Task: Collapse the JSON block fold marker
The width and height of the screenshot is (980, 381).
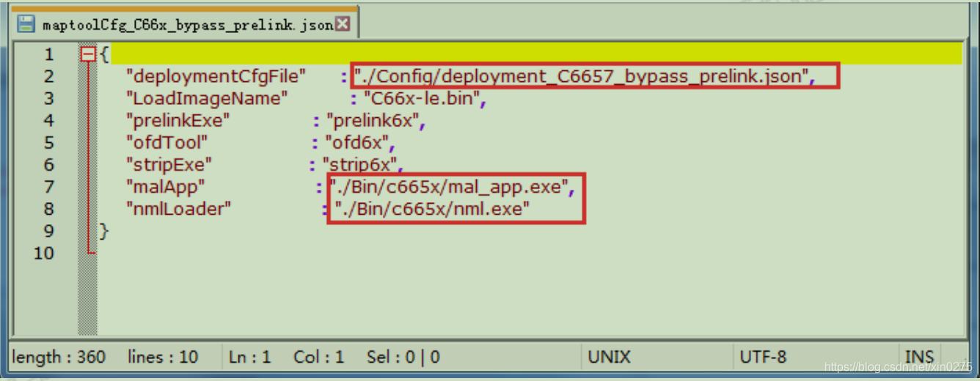Action: click(88, 53)
